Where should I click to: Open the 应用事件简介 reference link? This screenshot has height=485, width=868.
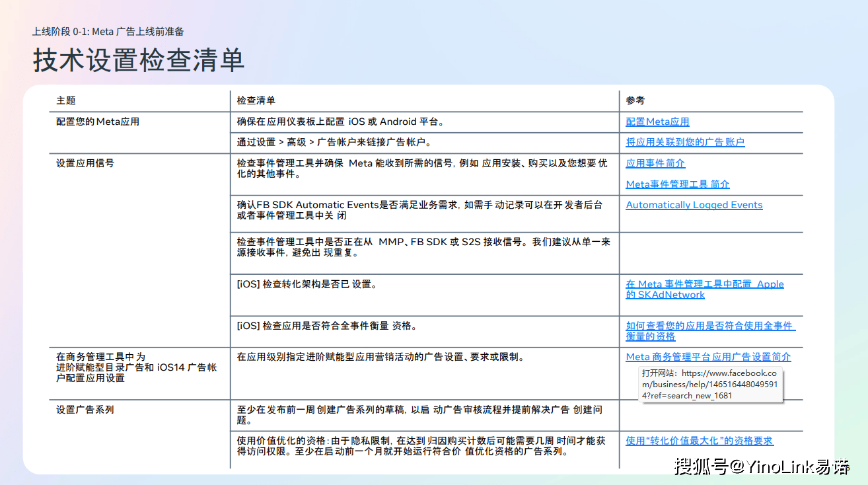click(x=655, y=163)
